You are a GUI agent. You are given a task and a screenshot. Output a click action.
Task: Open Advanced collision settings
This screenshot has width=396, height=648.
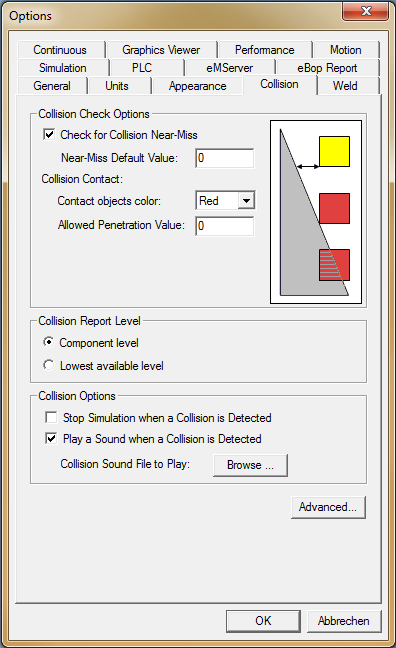click(x=328, y=507)
